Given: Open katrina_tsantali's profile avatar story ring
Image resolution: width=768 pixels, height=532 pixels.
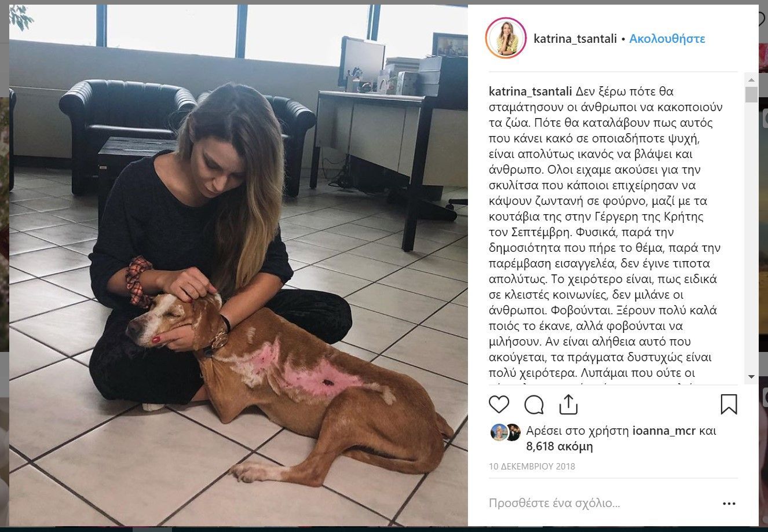Looking at the screenshot, I should pos(505,38).
